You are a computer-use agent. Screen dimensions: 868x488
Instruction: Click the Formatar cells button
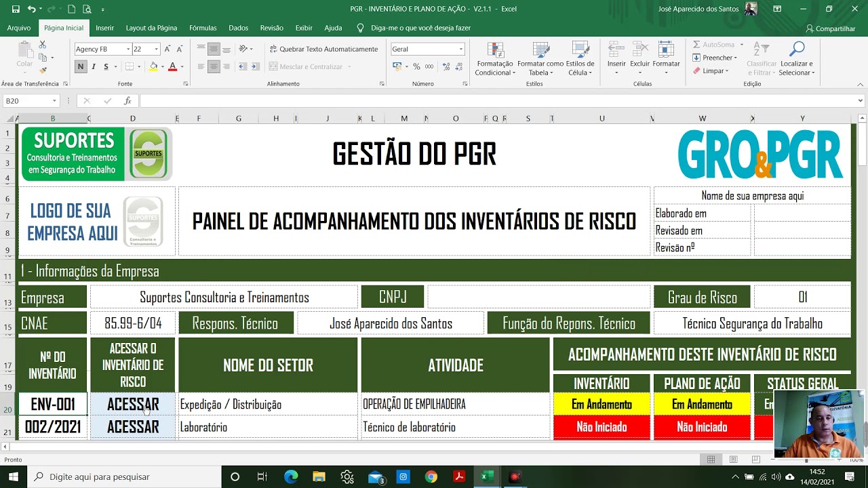pos(666,60)
